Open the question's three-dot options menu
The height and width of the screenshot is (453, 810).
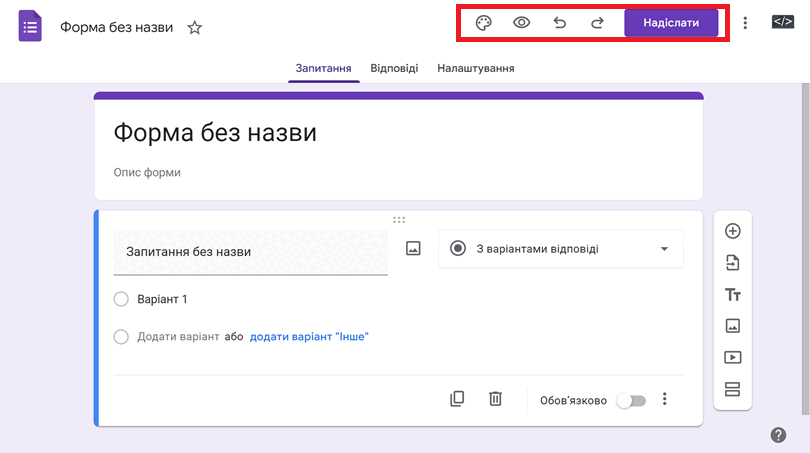(665, 399)
